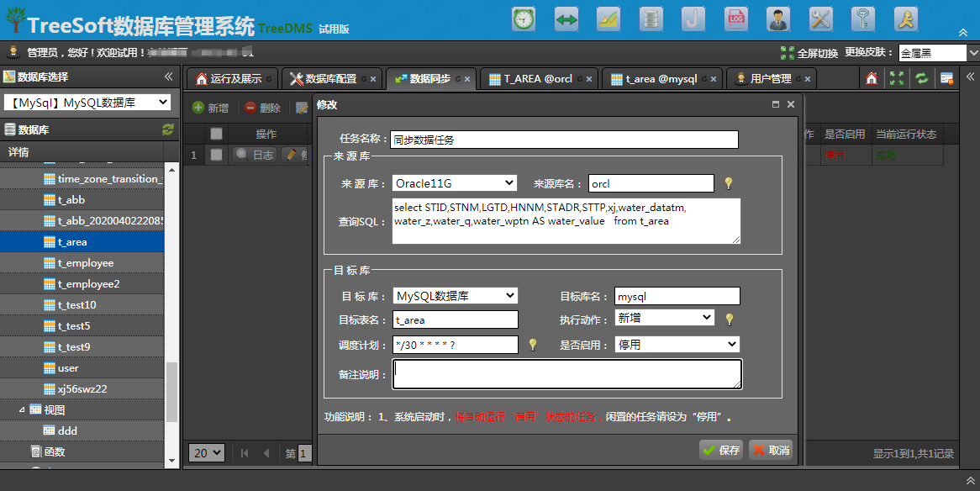This screenshot has width=980, height=491.
Task: Click the 来源库名 input field
Action: coord(651,183)
